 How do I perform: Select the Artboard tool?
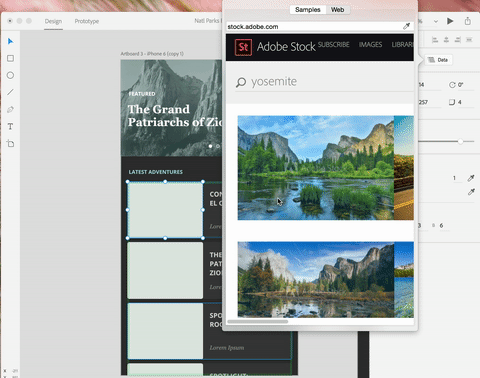10,144
